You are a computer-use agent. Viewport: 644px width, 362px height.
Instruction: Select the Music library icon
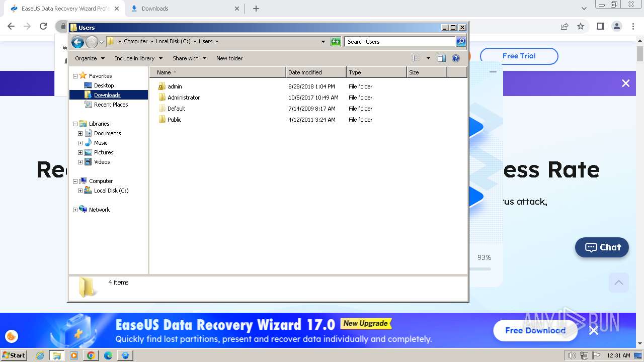click(88, 143)
